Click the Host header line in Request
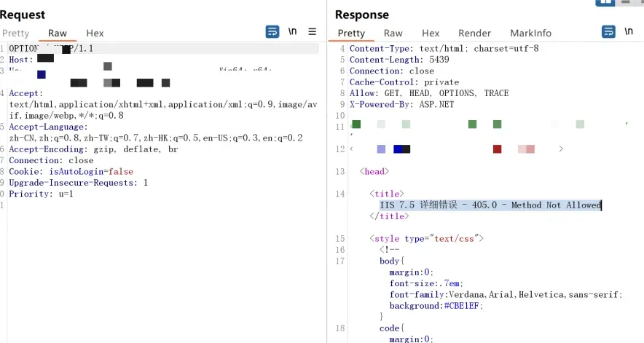The width and height of the screenshot is (644, 343). pyautogui.click(x=31, y=59)
